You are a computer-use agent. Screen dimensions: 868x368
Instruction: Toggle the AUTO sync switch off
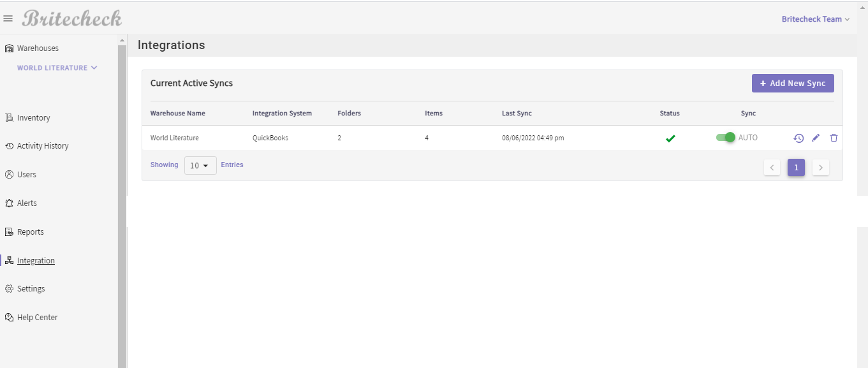[x=726, y=137]
